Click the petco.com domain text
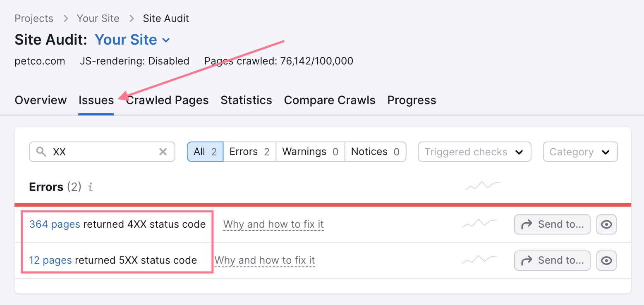The height and width of the screenshot is (305, 644). pyautogui.click(x=40, y=61)
